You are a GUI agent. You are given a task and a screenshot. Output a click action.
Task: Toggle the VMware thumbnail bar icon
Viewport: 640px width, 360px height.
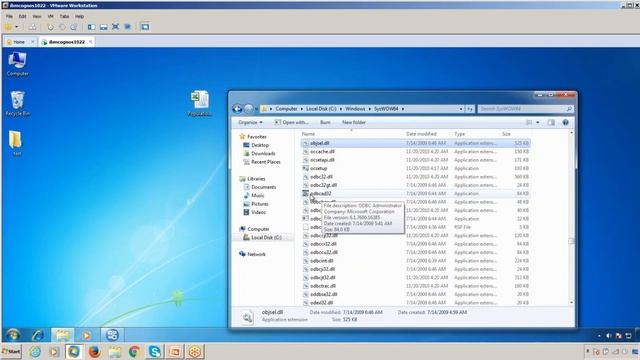coord(104,27)
